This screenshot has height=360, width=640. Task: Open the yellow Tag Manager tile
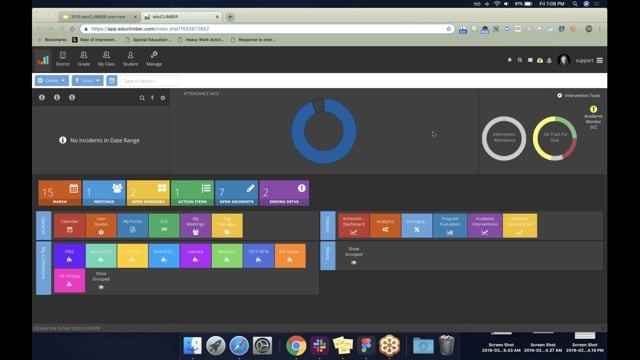[227, 225]
